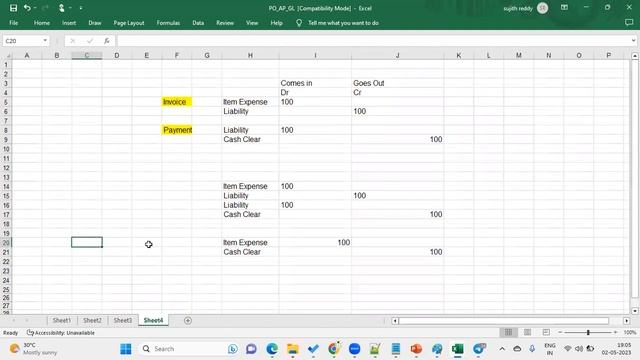
Task: Switch to the Insert ribbon tab
Action: pos(69,23)
